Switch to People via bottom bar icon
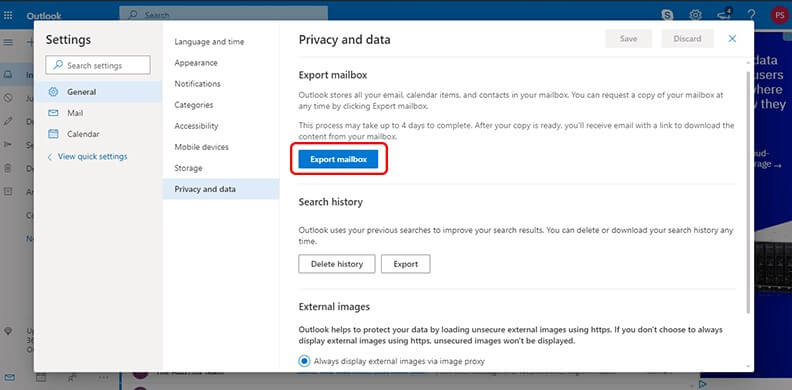Viewport: 792px width, 390px height. [72, 377]
